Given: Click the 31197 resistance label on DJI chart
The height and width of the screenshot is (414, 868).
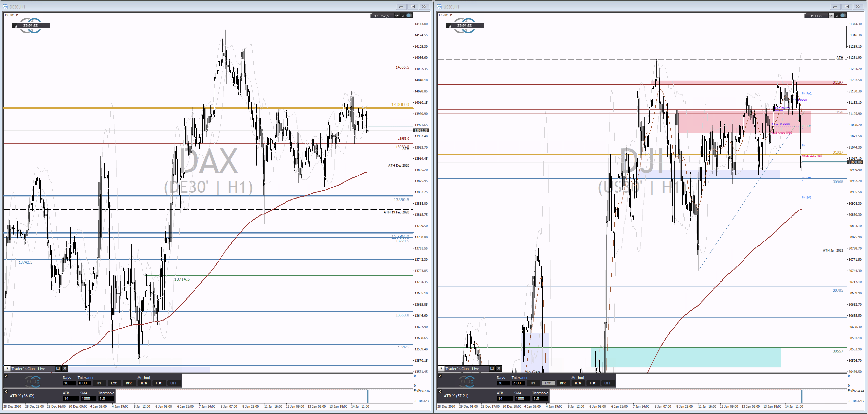Looking at the screenshot, I should (838, 82).
